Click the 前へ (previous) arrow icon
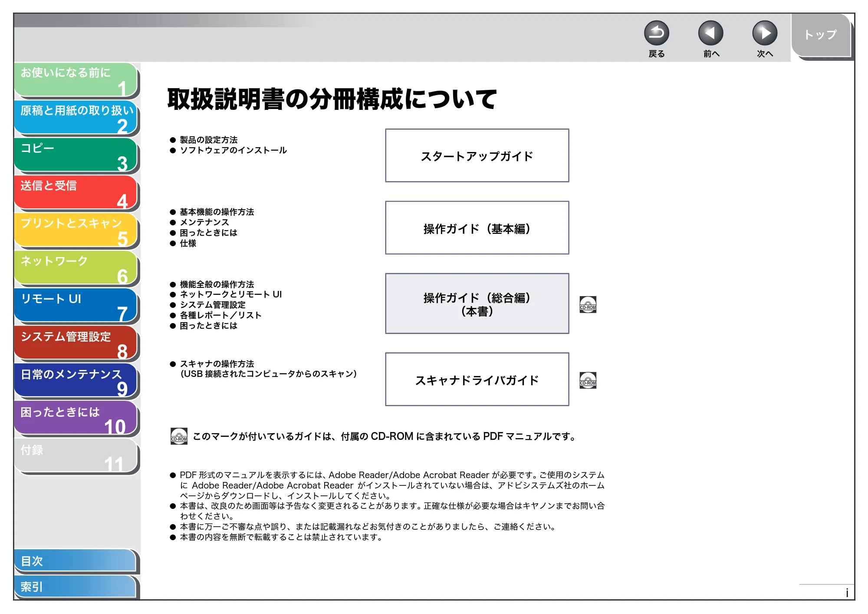This screenshot has height=614, width=868. (710, 33)
